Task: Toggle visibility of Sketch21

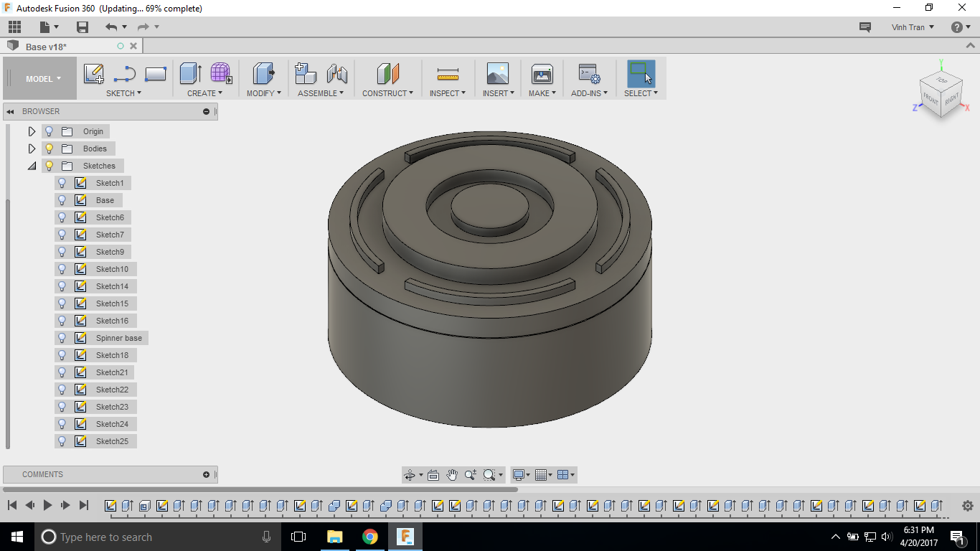Action: pyautogui.click(x=62, y=372)
